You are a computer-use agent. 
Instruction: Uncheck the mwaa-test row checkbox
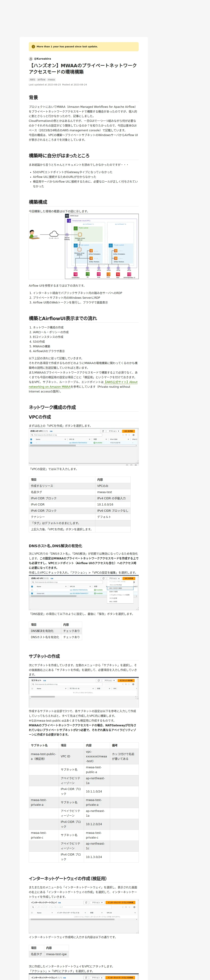click(x=32, y=594)
